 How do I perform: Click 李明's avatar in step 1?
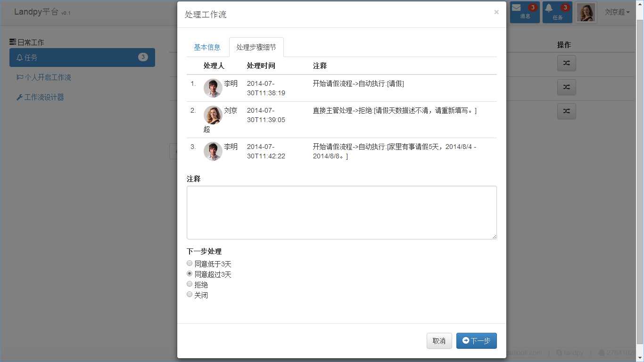tap(213, 88)
